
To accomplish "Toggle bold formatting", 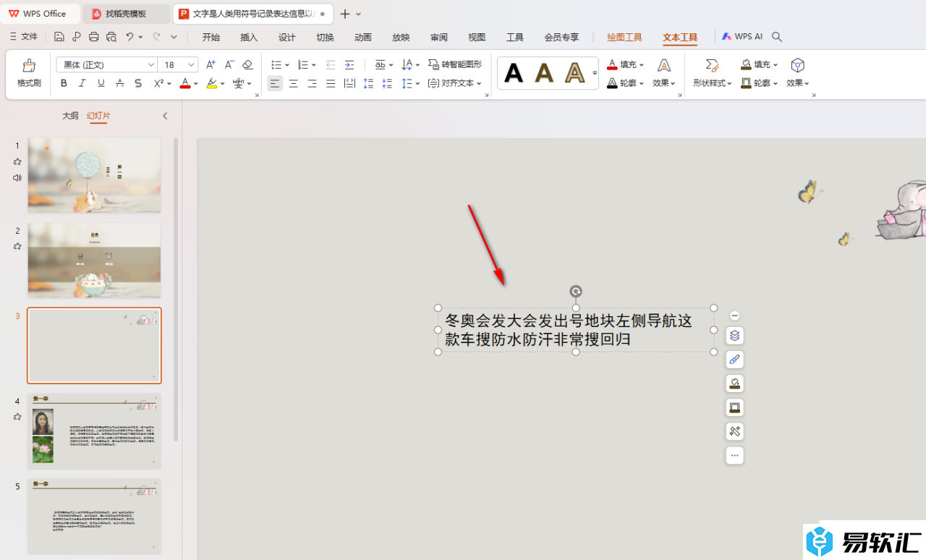I will [64, 84].
